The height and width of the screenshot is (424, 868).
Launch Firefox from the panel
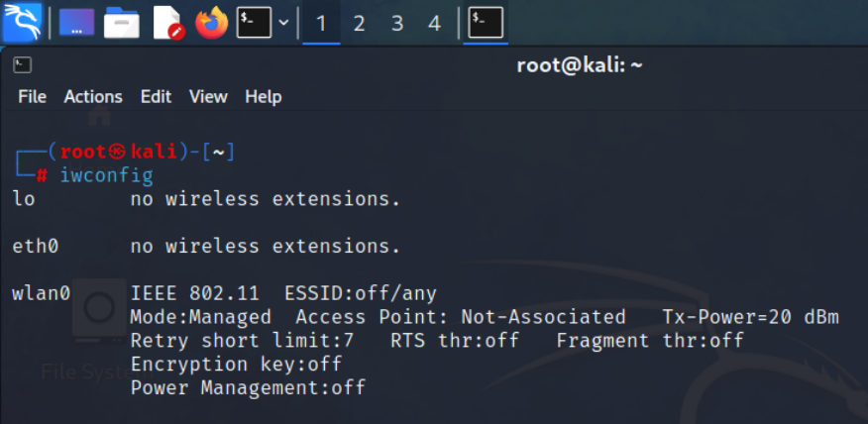click(211, 22)
